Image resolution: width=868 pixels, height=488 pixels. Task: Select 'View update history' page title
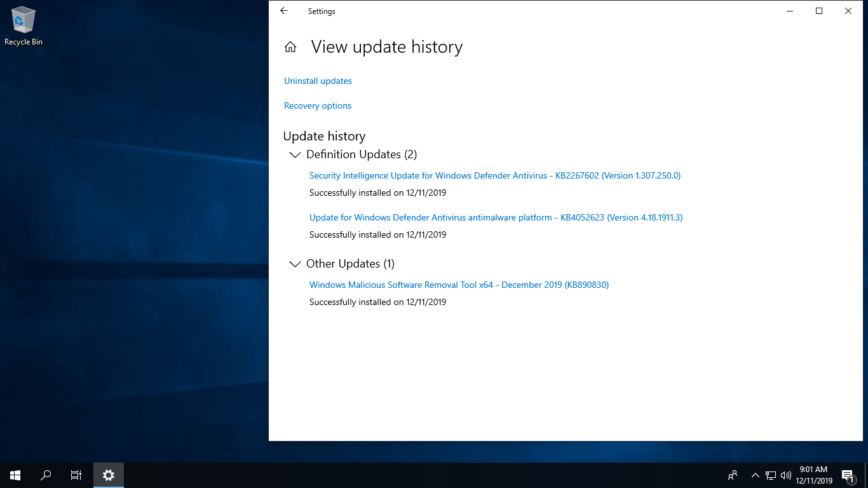click(x=387, y=47)
